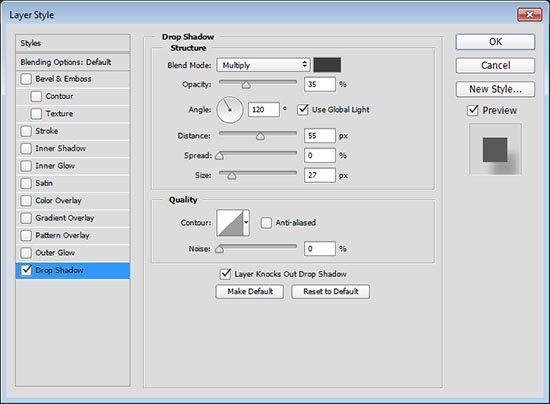This screenshot has height=404, width=550.
Task: Click the Angle value field
Action: [x=264, y=109]
